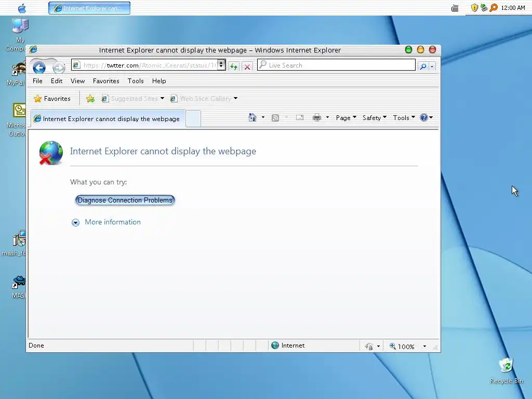Open Suggested Sites link
Screen dimensions: 532x399
click(x=130, y=99)
